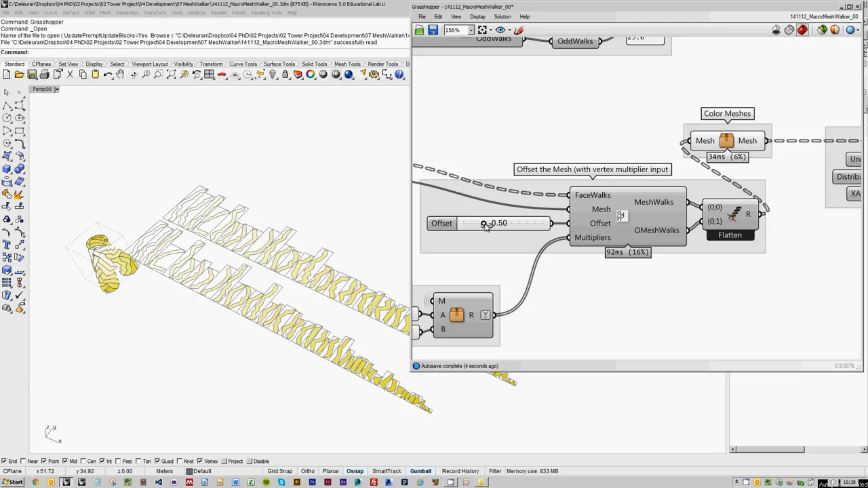This screenshot has width=868, height=488.
Task: Click the lock objects padlock icon
Action: click(285, 75)
